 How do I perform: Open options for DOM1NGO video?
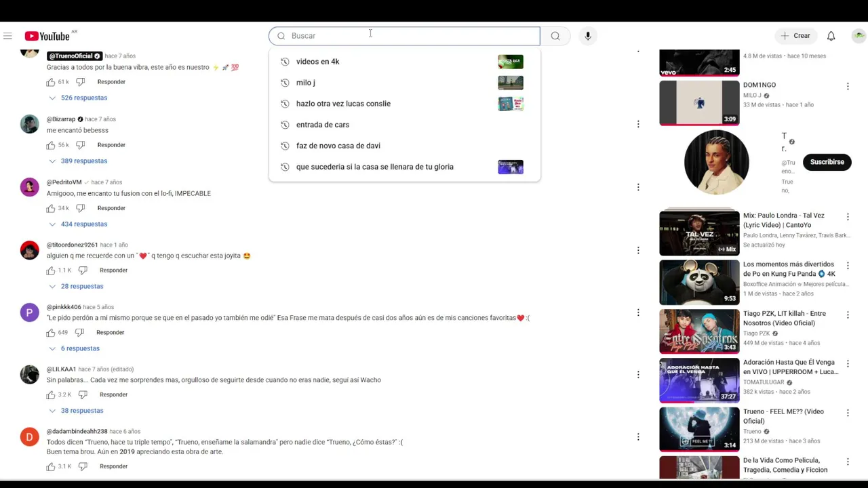[848, 86]
